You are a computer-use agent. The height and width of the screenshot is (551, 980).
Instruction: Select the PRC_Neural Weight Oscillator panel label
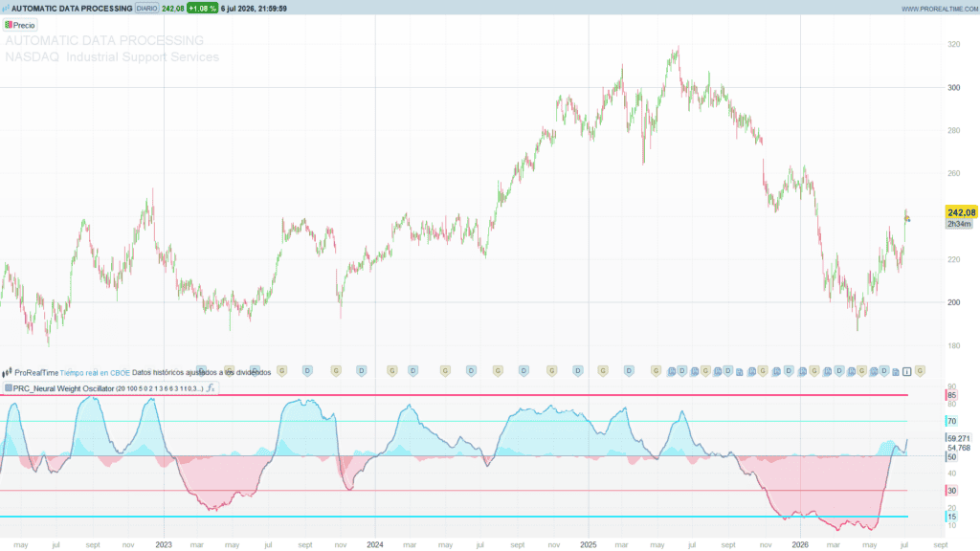coord(64,388)
